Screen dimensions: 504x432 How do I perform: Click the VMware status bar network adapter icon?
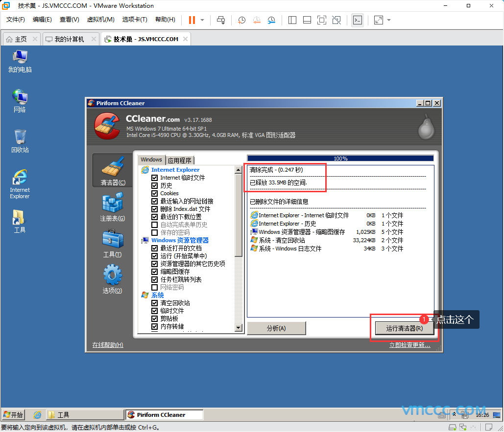(x=463, y=427)
